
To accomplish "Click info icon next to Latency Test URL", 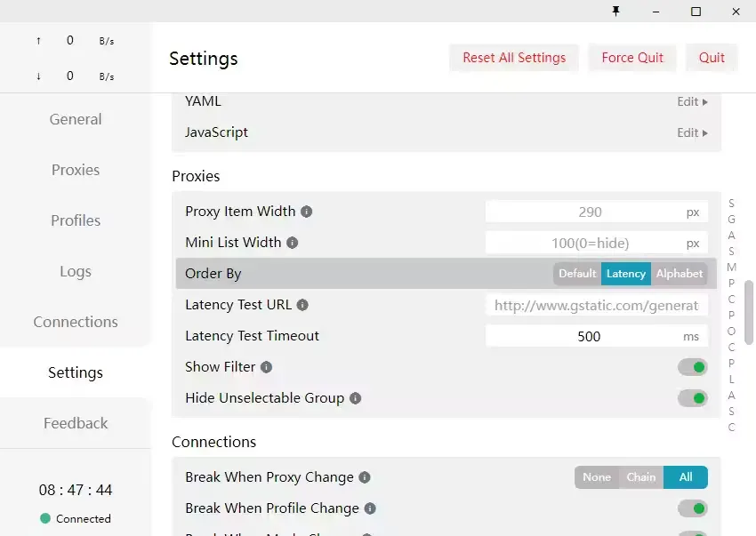I will click(x=302, y=305).
